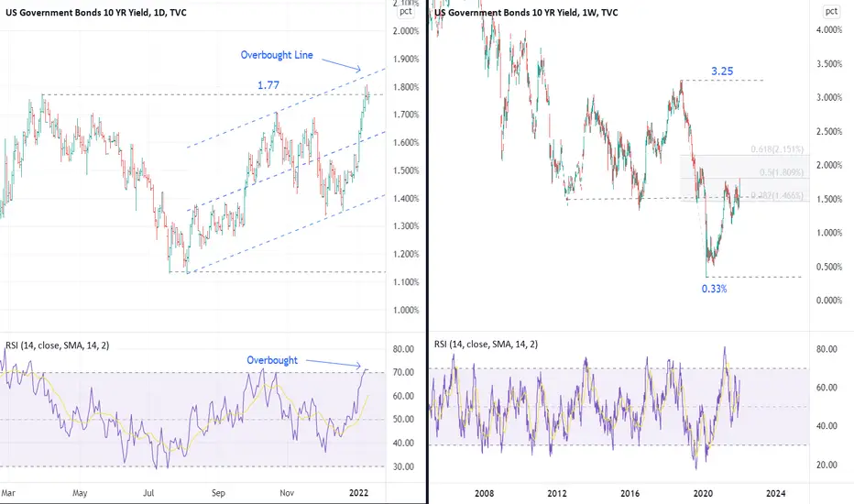This screenshot has height=504, width=854.
Task: Select the 'Overbought Line' annotation text
Action: click(277, 55)
